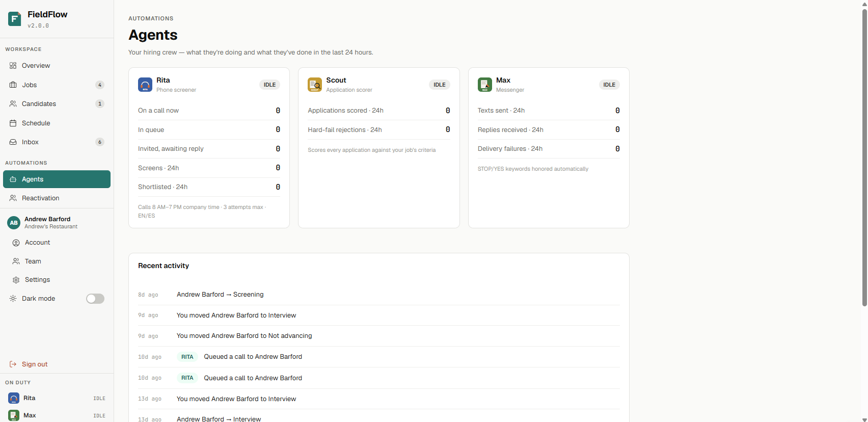Image resolution: width=868 pixels, height=422 pixels.
Task: Click 'Replies received · 24h' row
Action: coord(549,130)
